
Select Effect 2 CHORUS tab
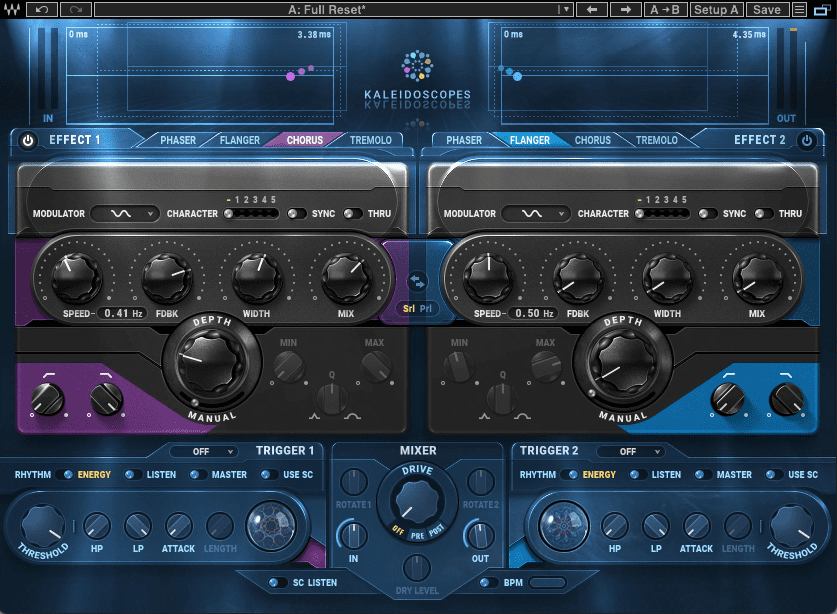tap(593, 140)
